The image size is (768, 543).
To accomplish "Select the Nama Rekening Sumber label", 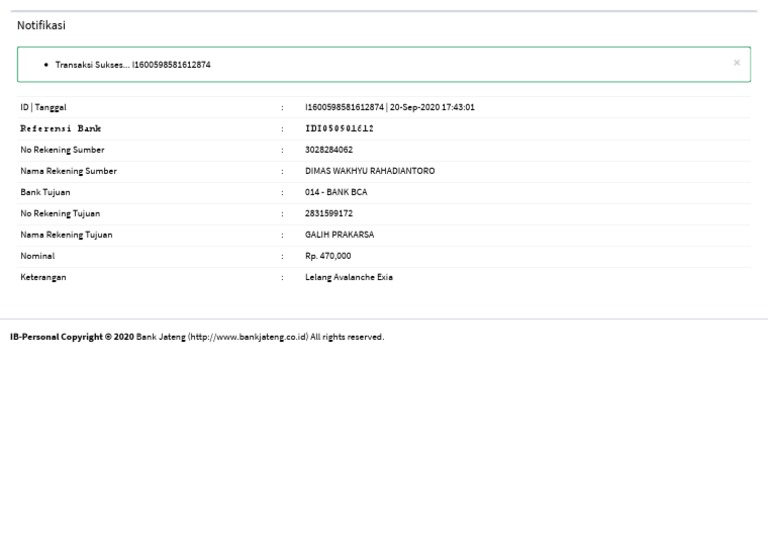I will pyautogui.click(x=69, y=171).
